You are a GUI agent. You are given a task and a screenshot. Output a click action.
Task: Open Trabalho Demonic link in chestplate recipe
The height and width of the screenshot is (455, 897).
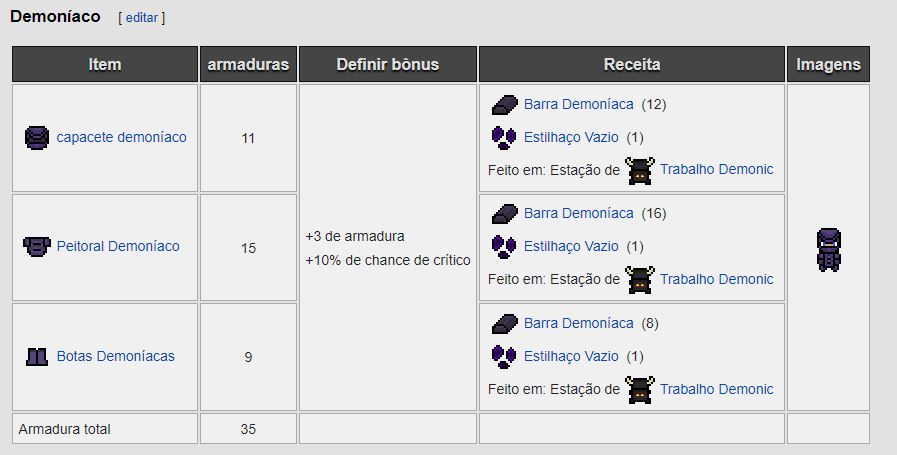[716, 279]
